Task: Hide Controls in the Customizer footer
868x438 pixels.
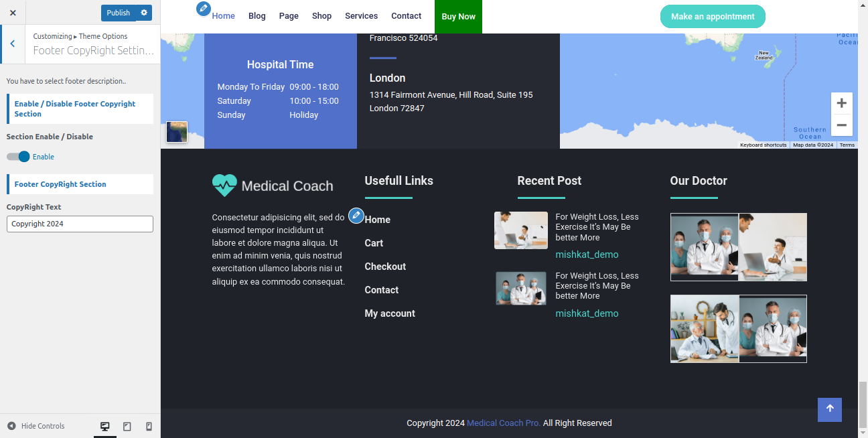Action: click(x=36, y=426)
